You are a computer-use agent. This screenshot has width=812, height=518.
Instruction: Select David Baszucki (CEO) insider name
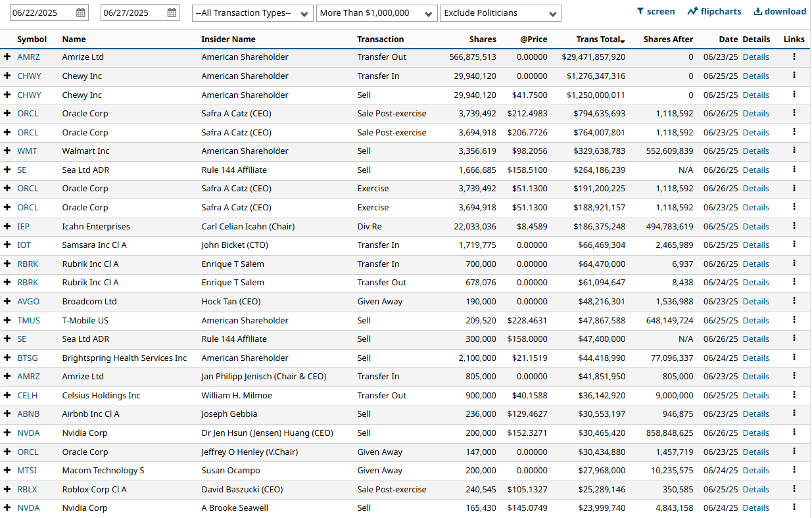(243, 489)
